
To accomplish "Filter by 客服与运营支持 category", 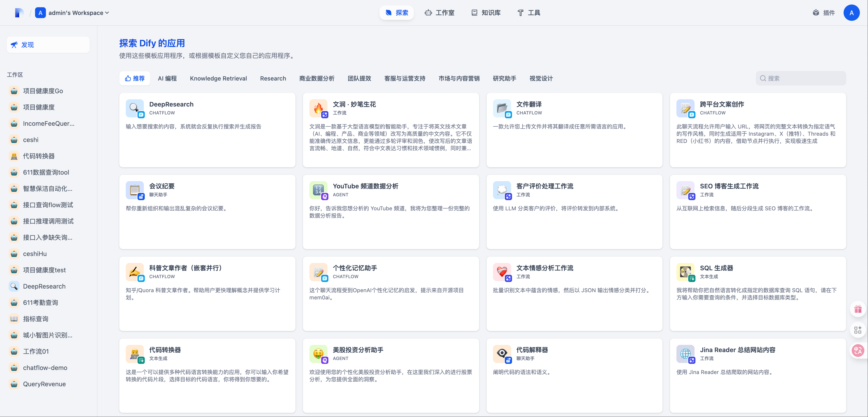I will click(x=405, y=78).
